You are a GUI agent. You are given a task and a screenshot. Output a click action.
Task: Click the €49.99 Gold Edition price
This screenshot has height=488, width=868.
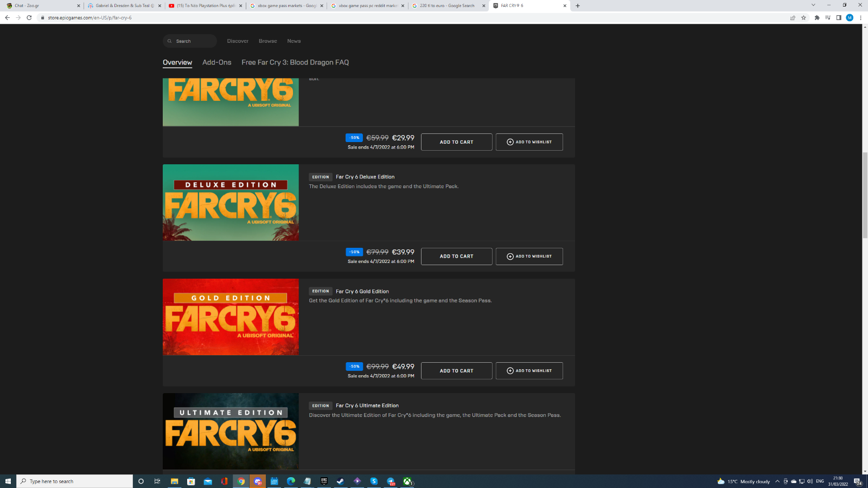(x=403, y=367)
